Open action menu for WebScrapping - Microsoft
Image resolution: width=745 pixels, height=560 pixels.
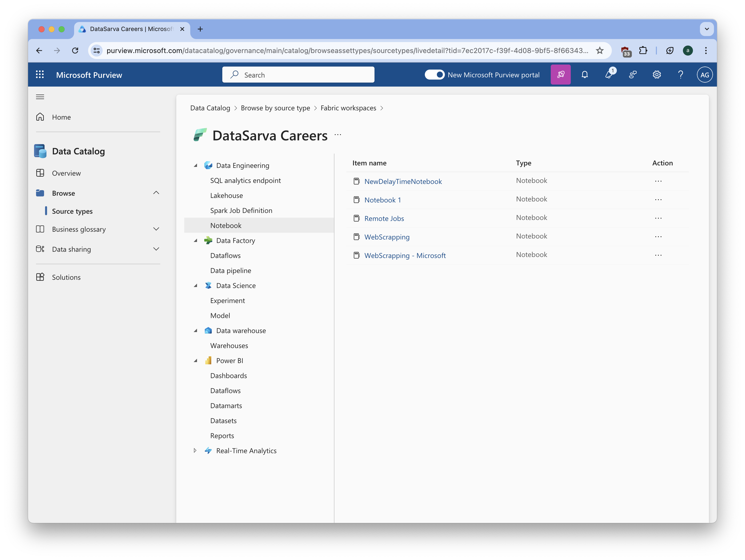click(658, 255)
